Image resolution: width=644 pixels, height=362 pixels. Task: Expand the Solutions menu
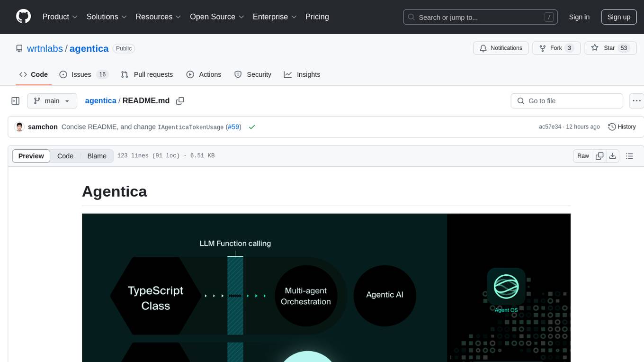click(107, 17)
